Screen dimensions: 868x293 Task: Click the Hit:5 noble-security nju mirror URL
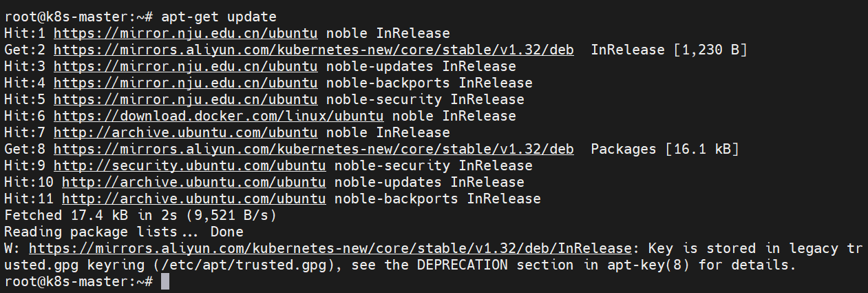point(185,99)
